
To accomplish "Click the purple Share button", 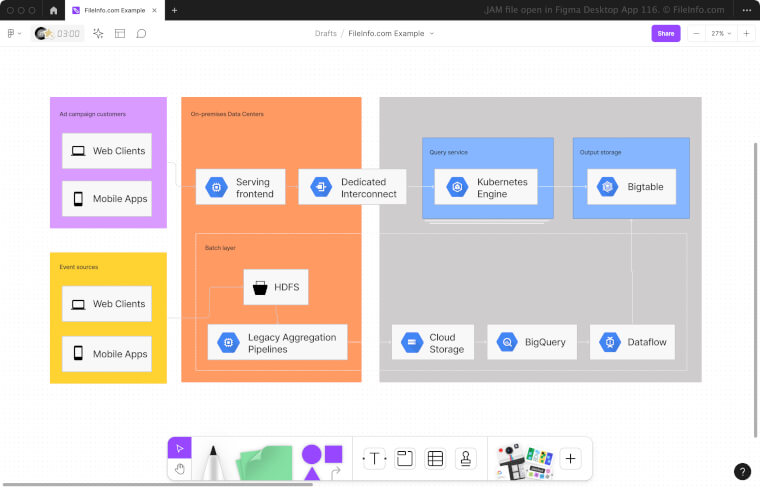I will point(665,33).
